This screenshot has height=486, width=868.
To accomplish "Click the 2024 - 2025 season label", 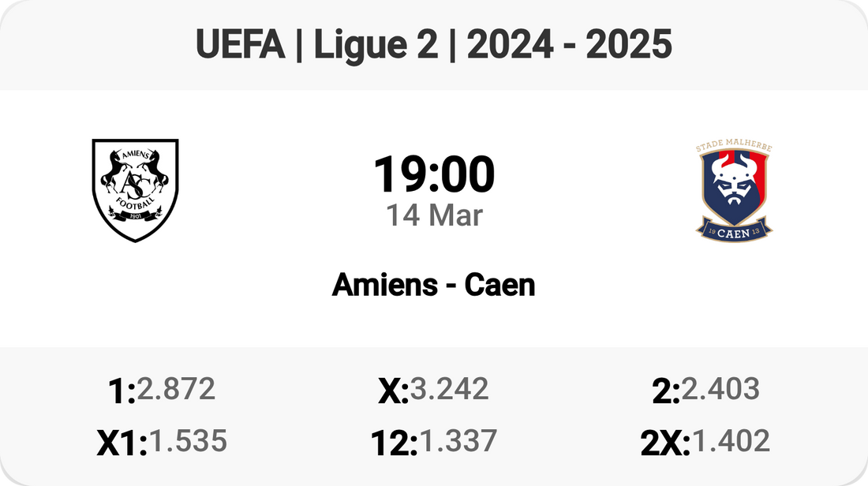I will tap(570, 46).
